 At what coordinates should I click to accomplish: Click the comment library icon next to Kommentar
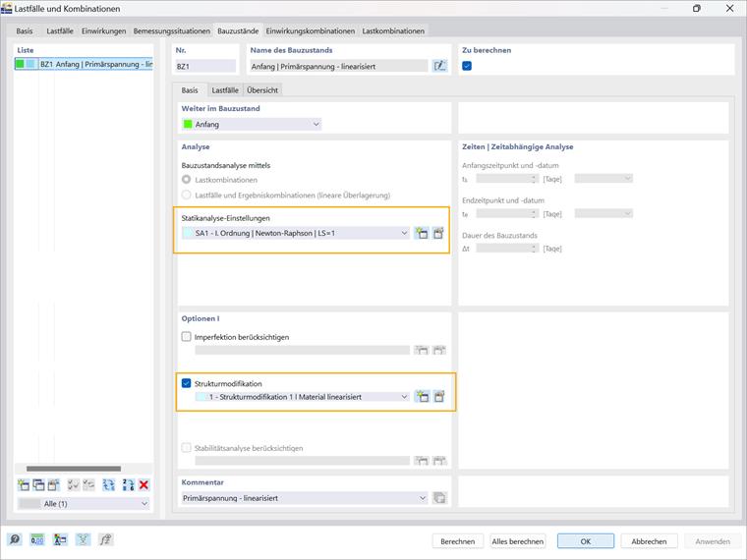pos(439,498)
